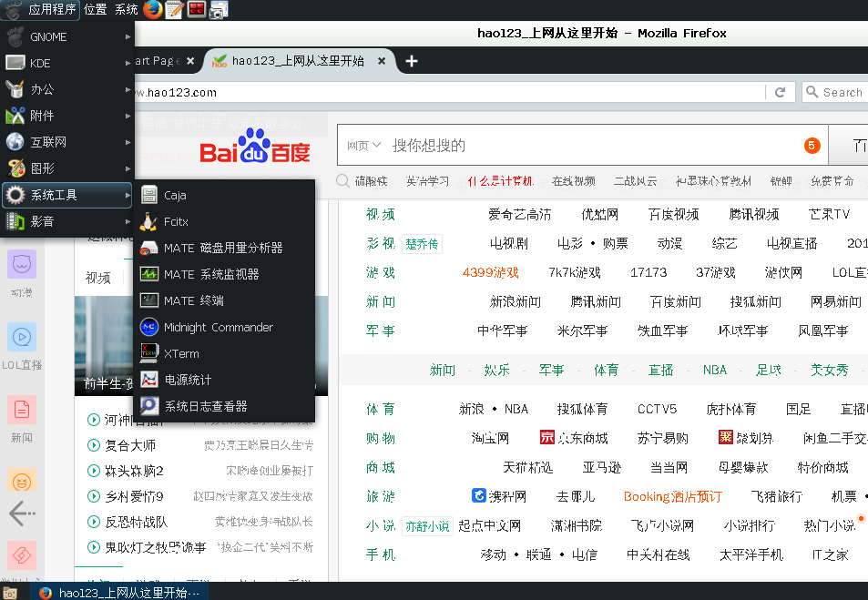Open the 反恐特战队 video entry
This screenshot has width=868, height=600.
coord(137,522)
